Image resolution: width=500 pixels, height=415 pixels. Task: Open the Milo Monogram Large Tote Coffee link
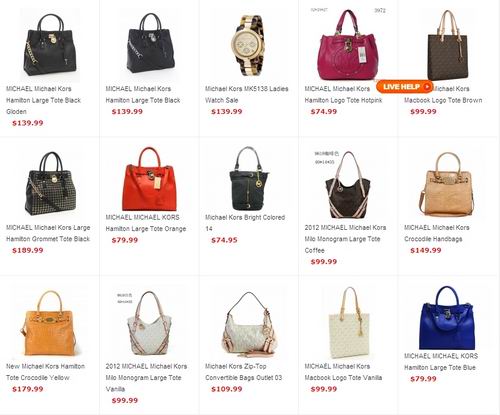click(x=345, y=239)
